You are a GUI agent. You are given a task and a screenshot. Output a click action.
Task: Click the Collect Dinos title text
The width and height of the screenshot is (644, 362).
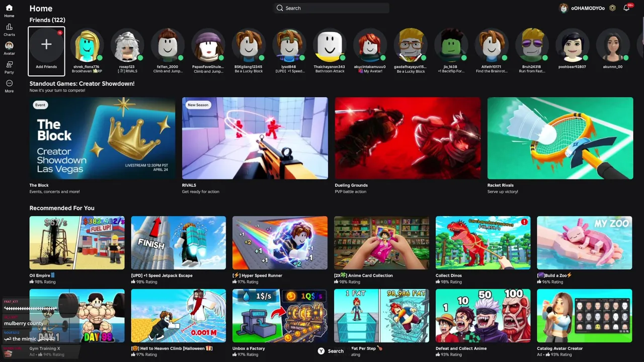[449, 276]
